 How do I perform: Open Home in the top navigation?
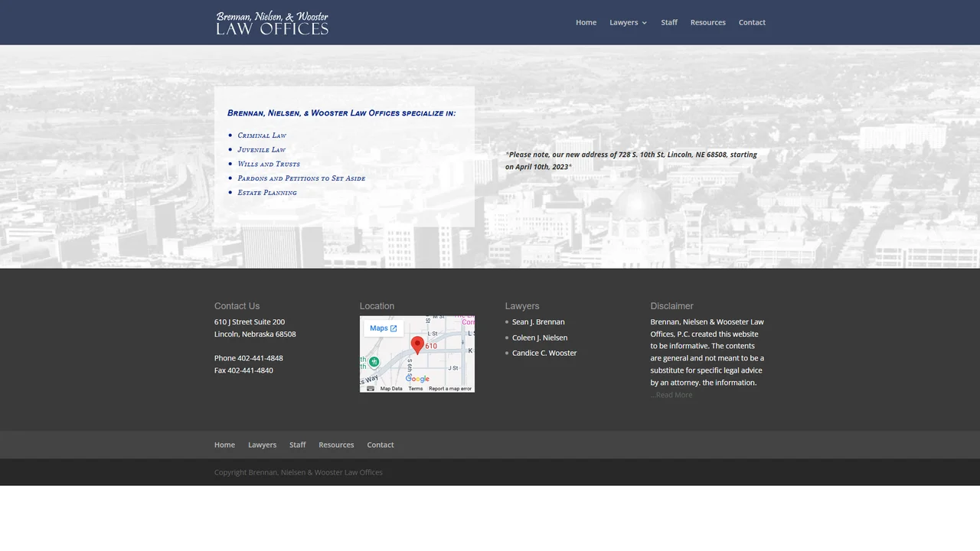[586, 22]
